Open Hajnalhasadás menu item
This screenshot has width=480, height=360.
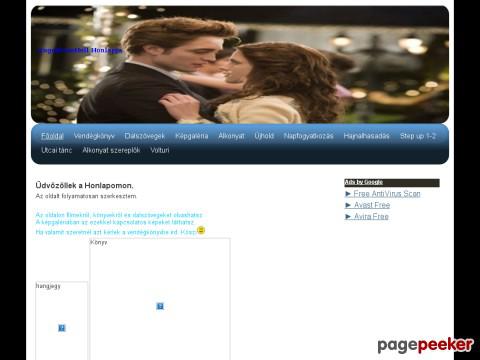click(366, 136)
